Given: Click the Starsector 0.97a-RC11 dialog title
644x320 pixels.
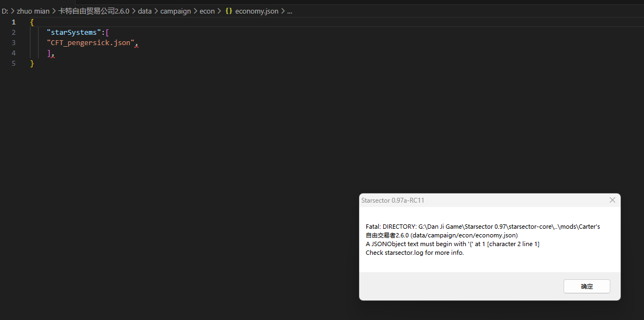Looking at the screenshot, I should click(x=392, y=200).
